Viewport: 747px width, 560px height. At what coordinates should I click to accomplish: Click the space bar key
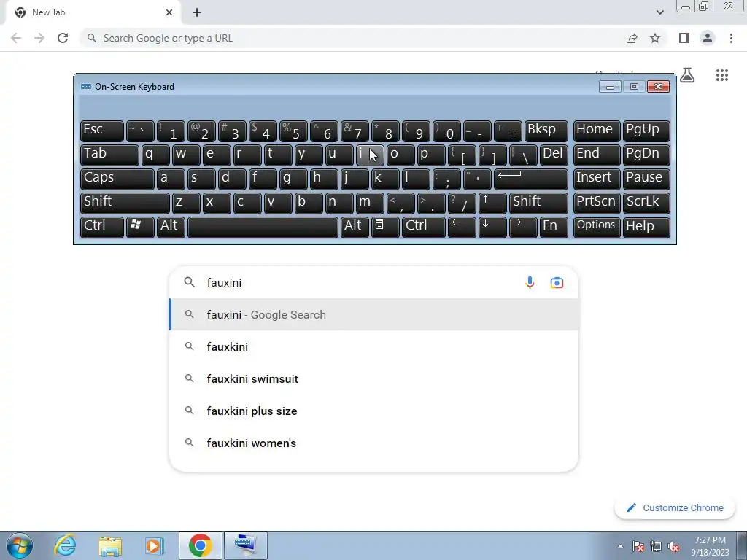(x=263, y=227)
